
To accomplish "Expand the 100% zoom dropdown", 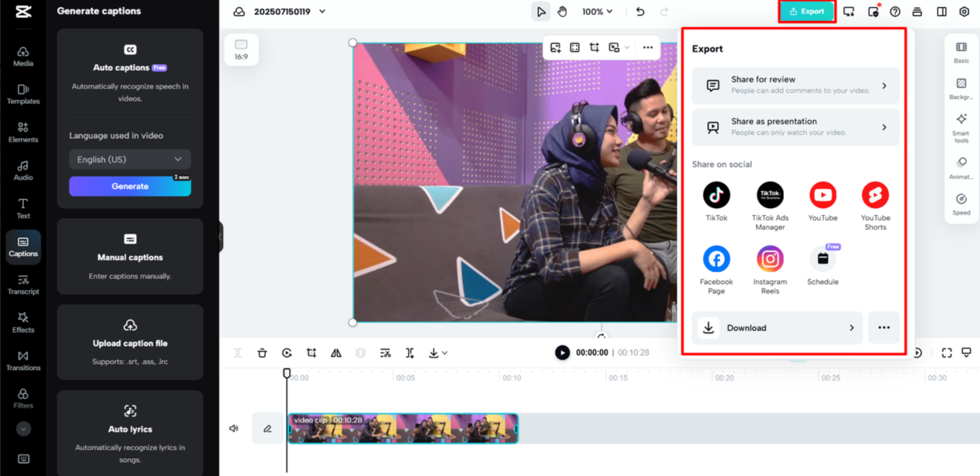I will click(597, 12).
